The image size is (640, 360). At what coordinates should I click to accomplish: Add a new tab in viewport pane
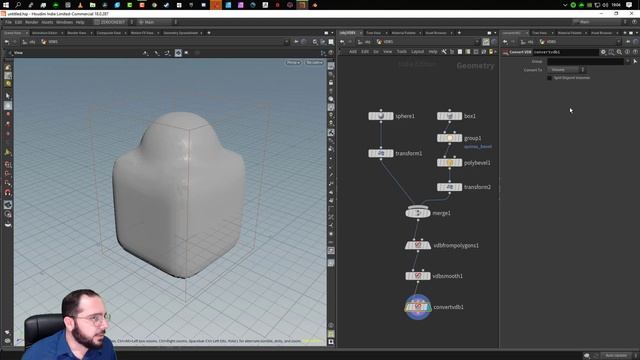tap(209, 33)
